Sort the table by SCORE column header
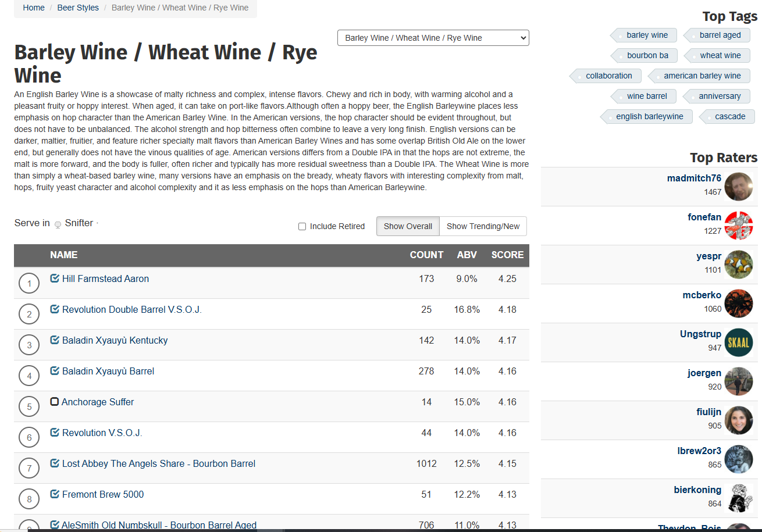Viewport: 762px width, 532px height. tap(507, 255)
